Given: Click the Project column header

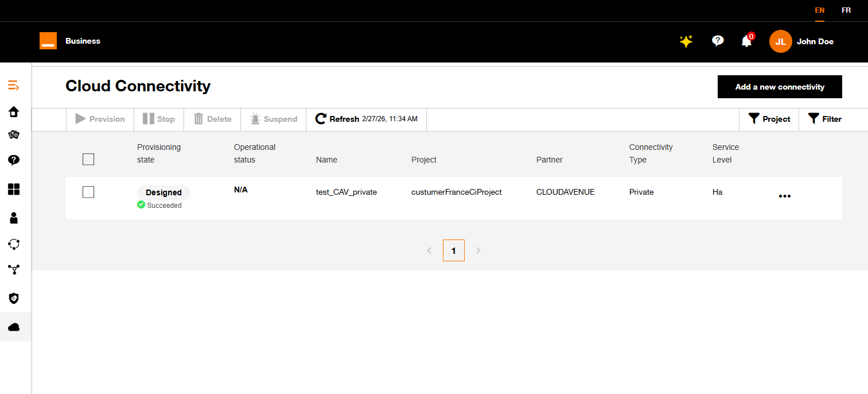Looking at the screenshot, I should click(424, 160).
